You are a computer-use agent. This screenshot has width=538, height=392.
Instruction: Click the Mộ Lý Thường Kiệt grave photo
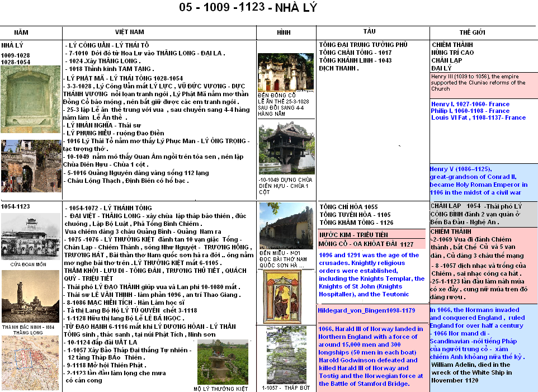click(x=223, y=362)
